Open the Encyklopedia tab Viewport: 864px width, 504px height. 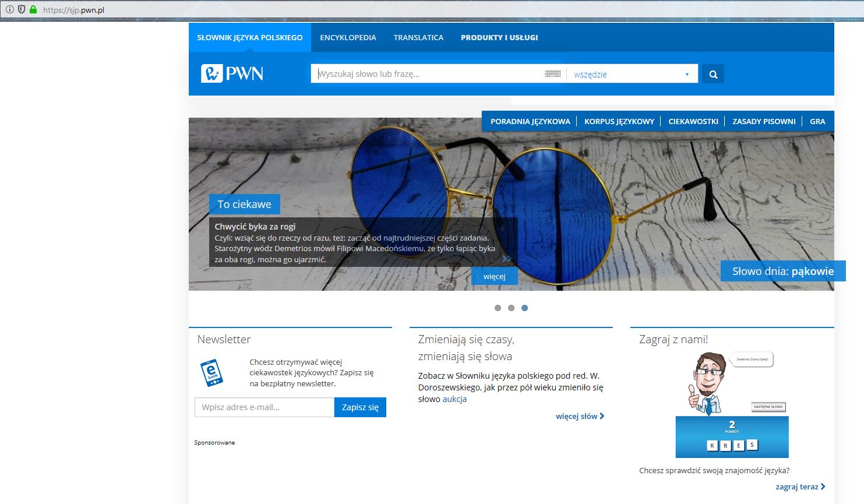click(x=348, y=37)
